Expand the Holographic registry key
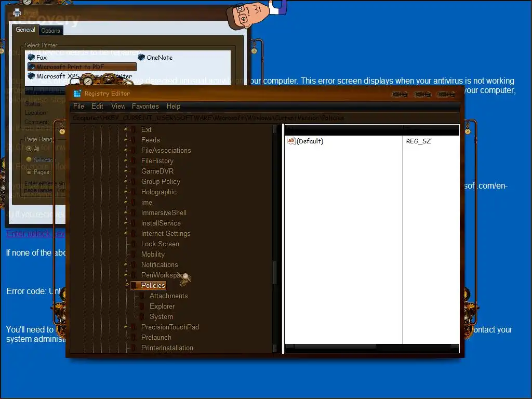Image resolution: width=532 pixels, height=399 pixels. 126,192
